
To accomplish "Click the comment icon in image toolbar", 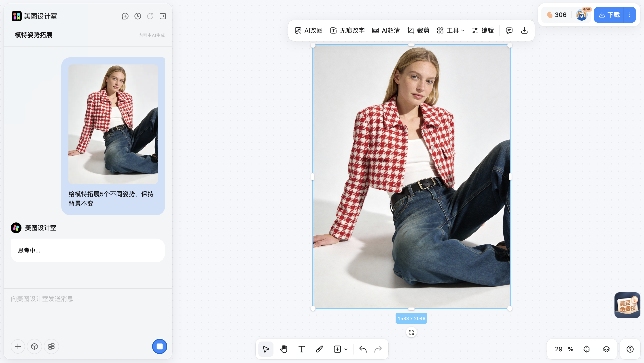I will 509,30.
